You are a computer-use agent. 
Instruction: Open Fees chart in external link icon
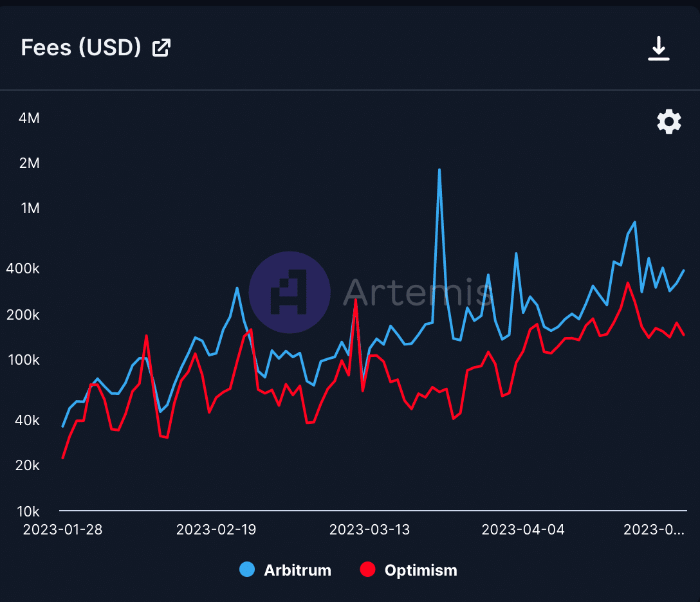[161, 48]
